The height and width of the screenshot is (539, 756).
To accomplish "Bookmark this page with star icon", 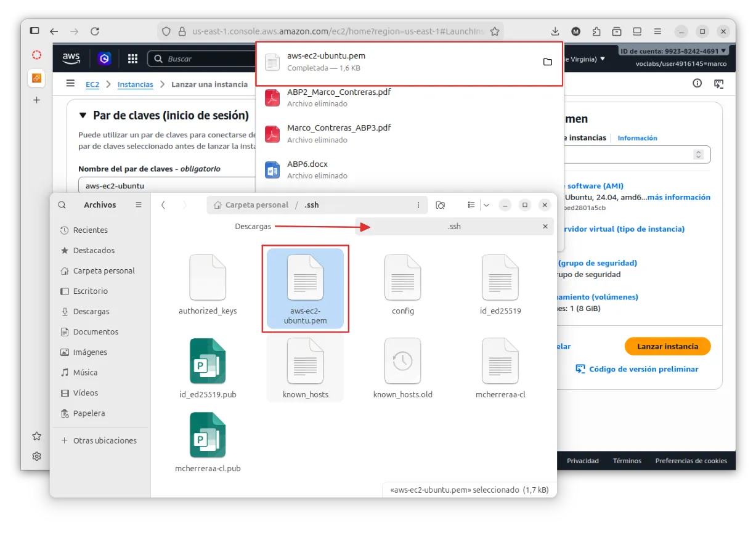I will coord(494,31).
